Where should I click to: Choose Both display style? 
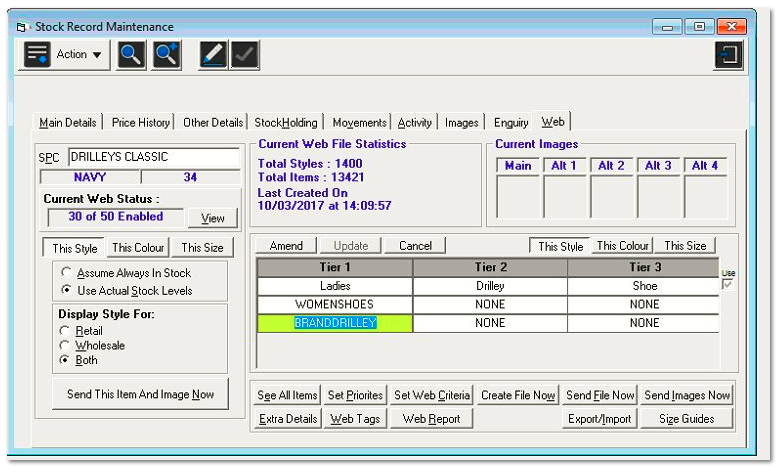tap(78, 360)
